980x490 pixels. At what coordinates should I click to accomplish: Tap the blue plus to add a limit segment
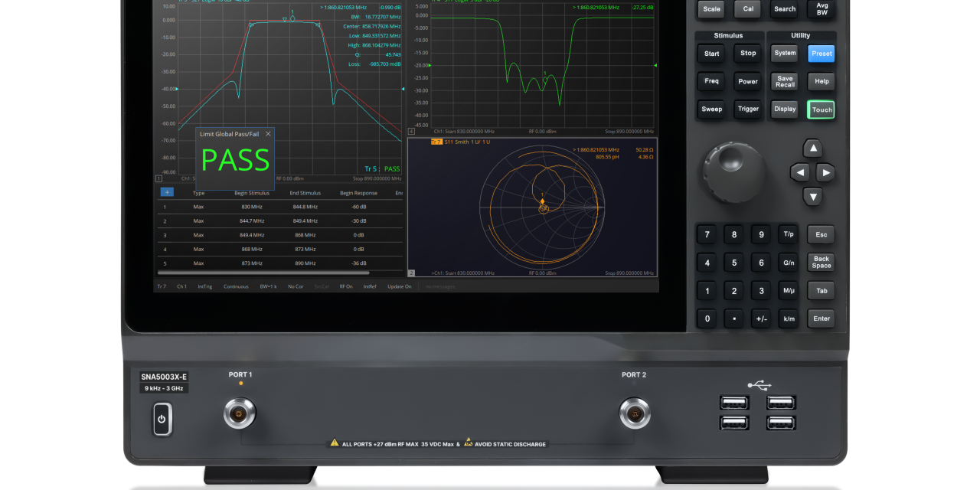pyautogui.click(x=167, y=192)
